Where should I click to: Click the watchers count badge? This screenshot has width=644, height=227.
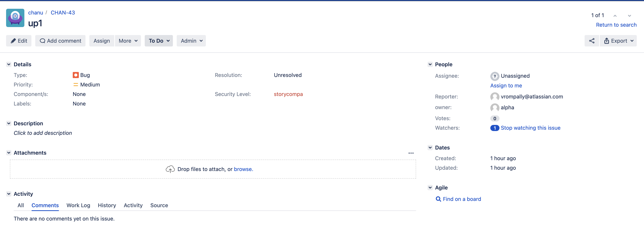tap(494, 128)
